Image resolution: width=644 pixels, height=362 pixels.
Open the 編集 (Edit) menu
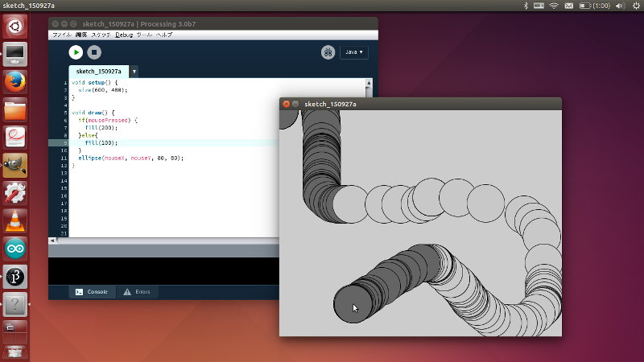click(x=81, y=35)
